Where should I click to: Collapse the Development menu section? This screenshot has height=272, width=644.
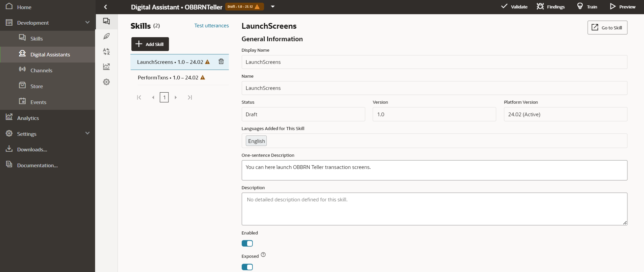click(87, 23)
